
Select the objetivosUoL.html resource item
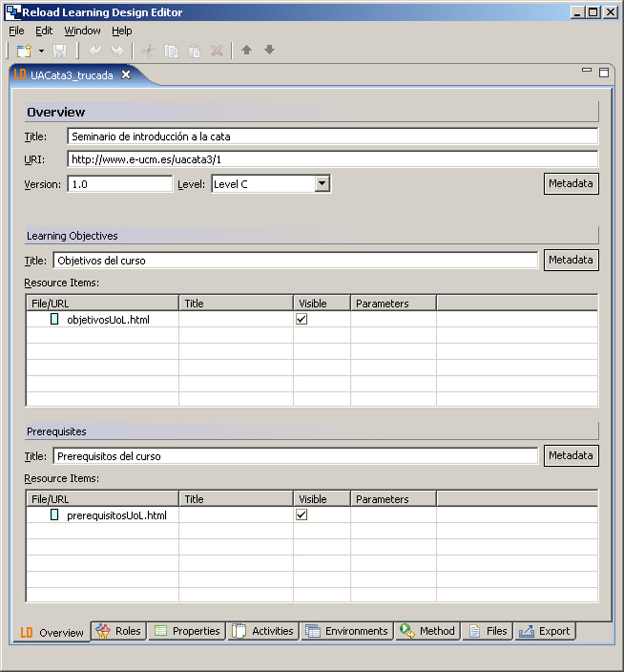108,320
